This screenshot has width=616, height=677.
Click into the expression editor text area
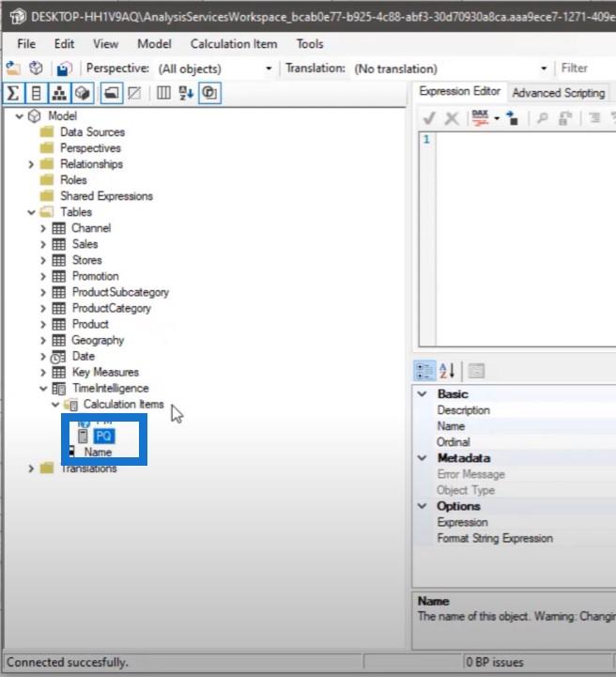(526, 239)
